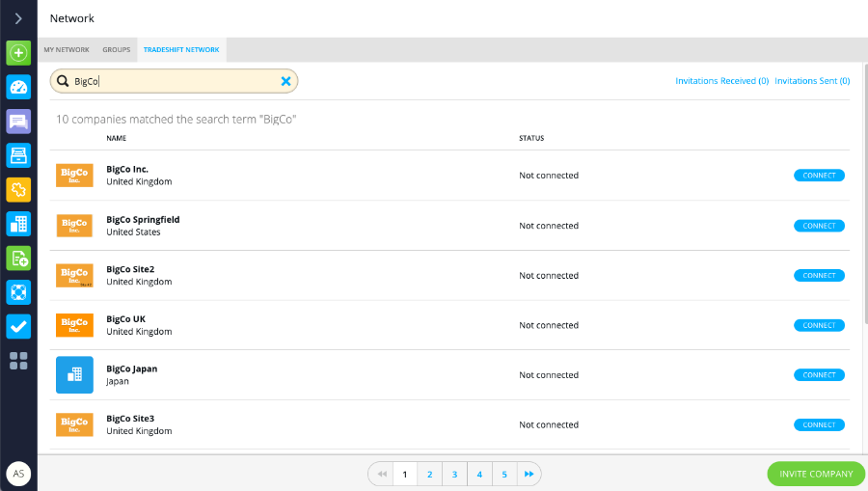Click the Invite Company button
The image size is (868, 491).
coord(816,475)
